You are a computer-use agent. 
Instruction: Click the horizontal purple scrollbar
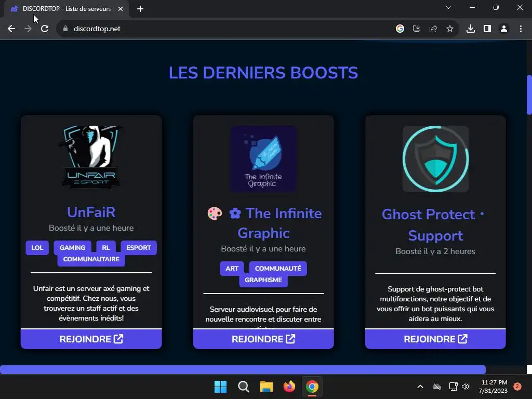tap(243, 369)
